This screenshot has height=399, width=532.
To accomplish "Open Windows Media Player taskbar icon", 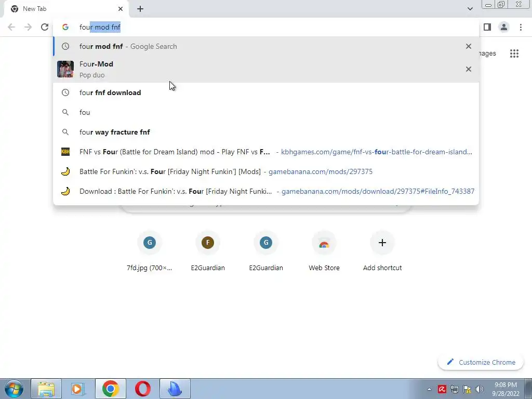I will [78, 389].
